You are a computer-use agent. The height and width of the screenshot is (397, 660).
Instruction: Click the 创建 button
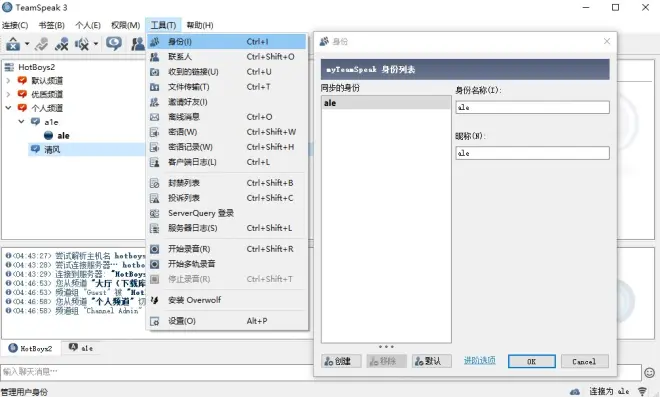pyautogui.click(x=341, y=361)
